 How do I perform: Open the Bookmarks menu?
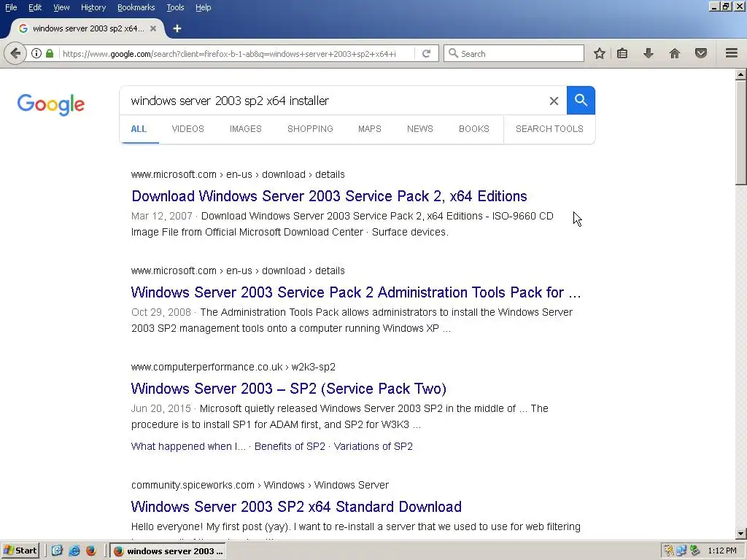pyautogui.click(x=136, y=7)
